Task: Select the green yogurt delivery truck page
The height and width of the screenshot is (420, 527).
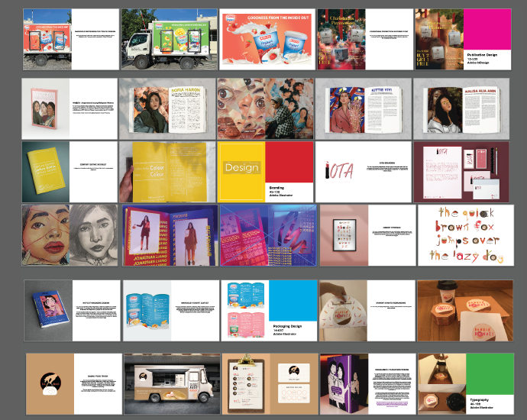Action: tap(168, 40)
